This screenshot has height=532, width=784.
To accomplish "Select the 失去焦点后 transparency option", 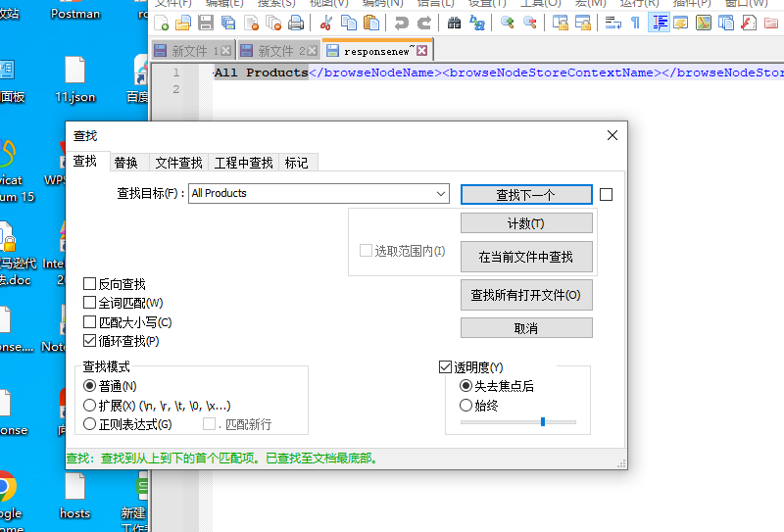I will [x=465, y=386].
